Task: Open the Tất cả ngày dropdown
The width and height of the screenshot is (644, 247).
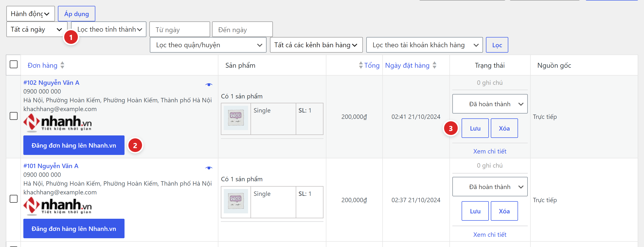Action: [x=37, y=29]
